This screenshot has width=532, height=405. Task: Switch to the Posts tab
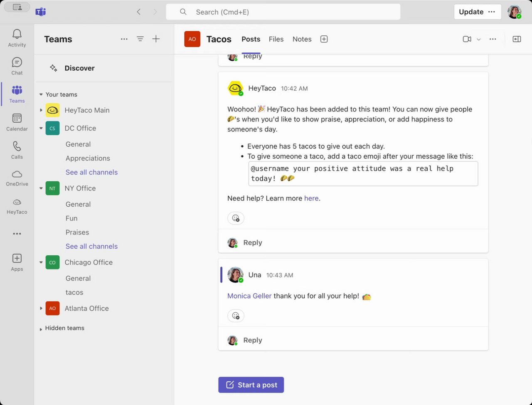point(251,39)
